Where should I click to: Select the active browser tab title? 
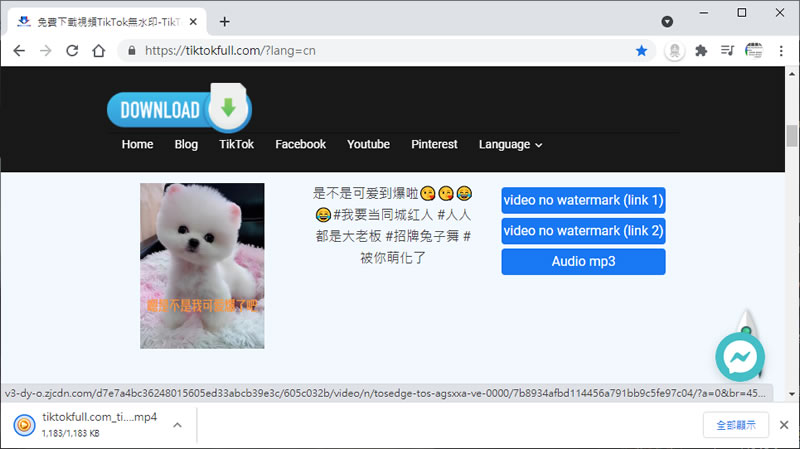[x=108, y=21]
